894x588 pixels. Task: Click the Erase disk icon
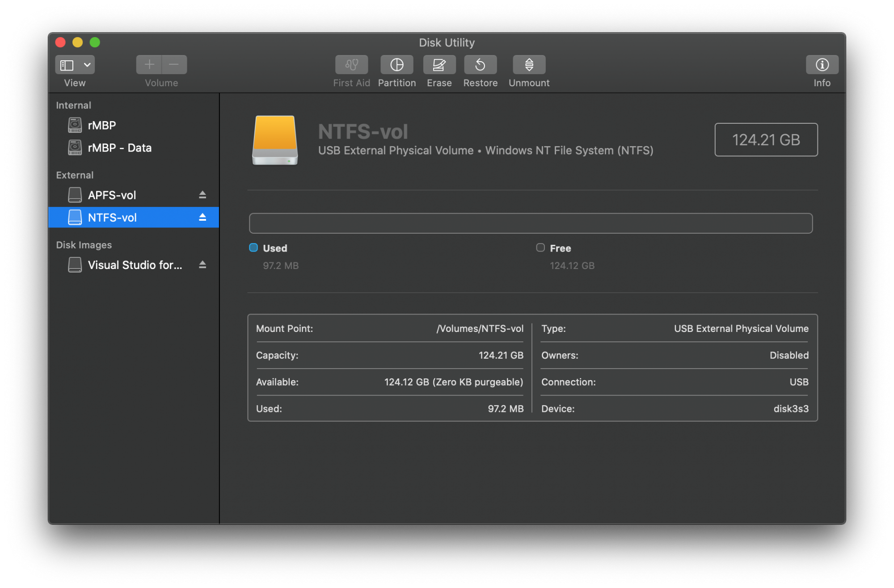pyautogui.click(x=439, y=65)
